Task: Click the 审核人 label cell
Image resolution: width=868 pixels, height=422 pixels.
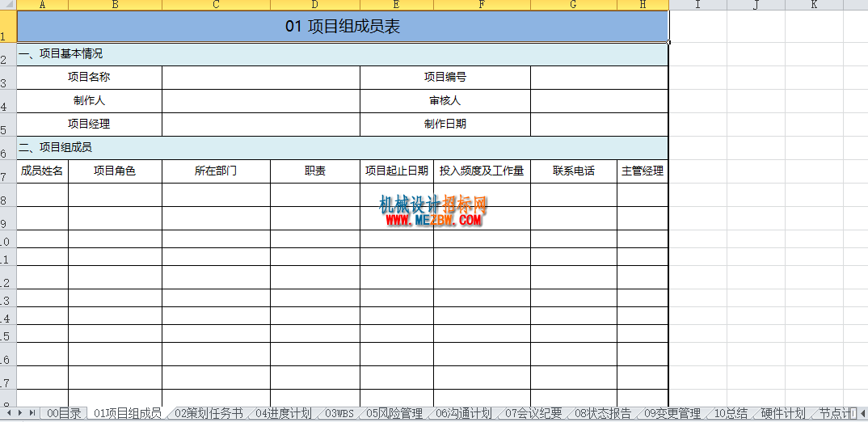Action: (x=445, y=101)
